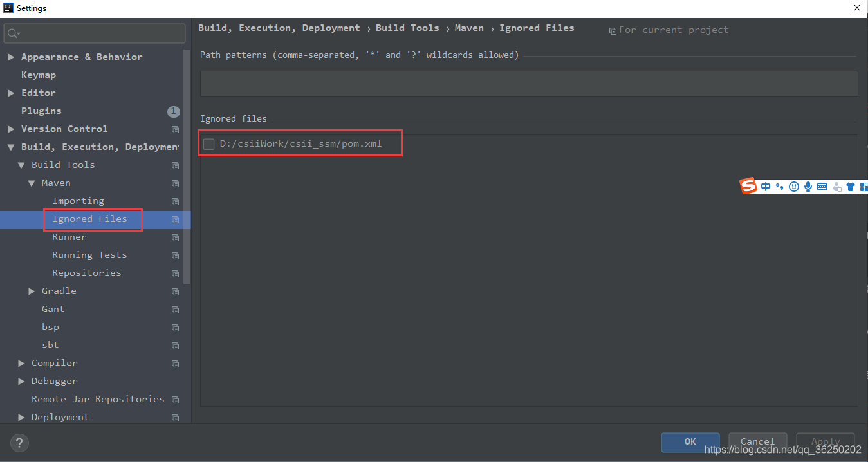Toggle Sogou punctuation mode
Viewport: 868px width, 462px height.
pyautogui.click(x=780, y=187)
